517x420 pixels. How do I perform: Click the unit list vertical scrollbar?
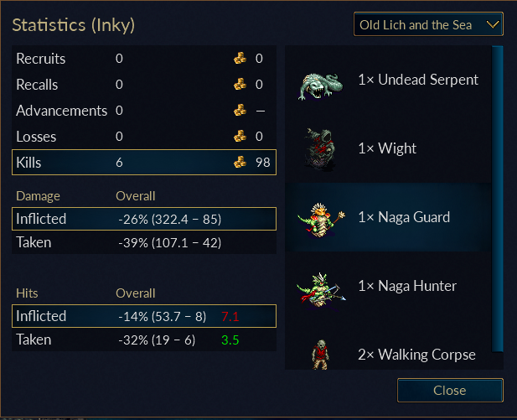[498, 199]
